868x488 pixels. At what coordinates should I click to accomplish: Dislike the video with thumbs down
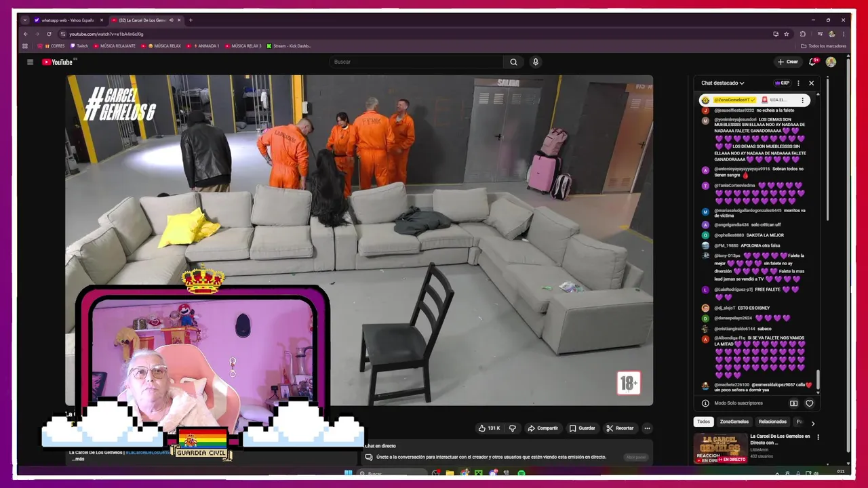(513, 428)
